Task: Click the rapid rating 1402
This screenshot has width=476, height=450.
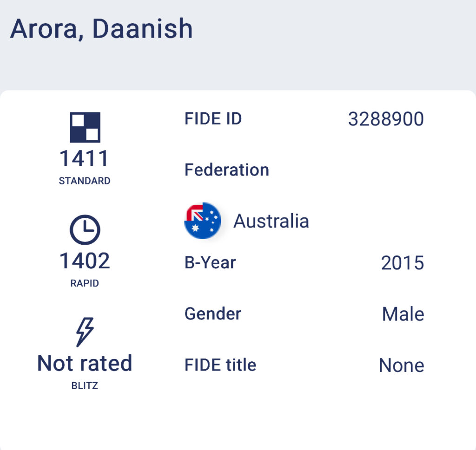Action: coord(85,261)
